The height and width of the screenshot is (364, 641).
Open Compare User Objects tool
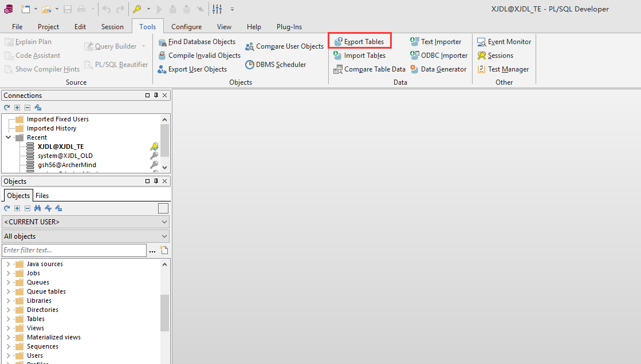[285, 46]
